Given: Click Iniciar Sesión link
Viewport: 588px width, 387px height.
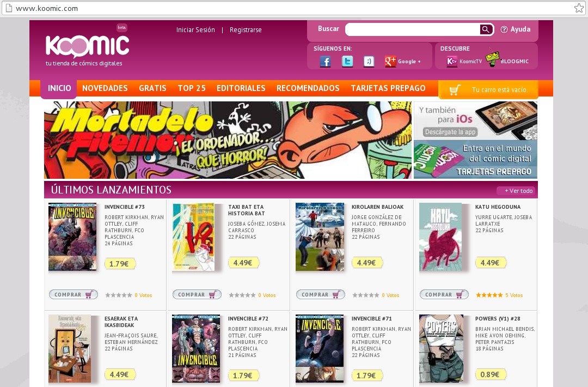Looking at the screenshot, I should click(x=196, y=29).
